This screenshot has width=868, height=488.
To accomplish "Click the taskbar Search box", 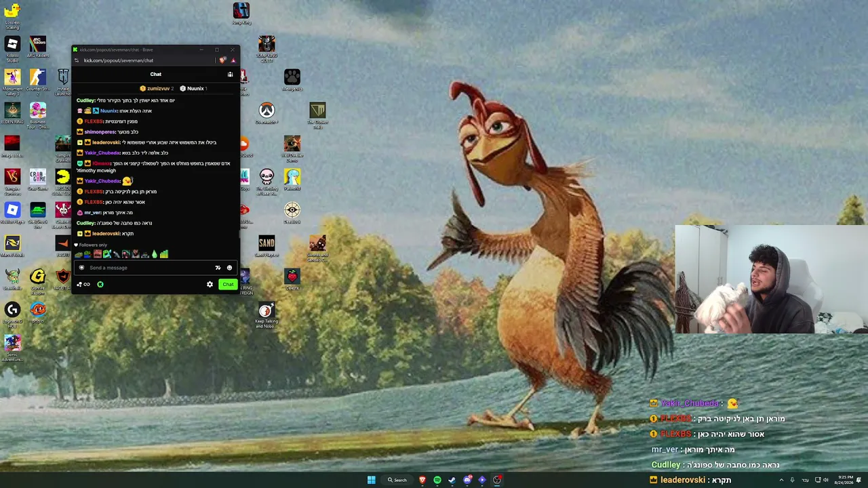I will tap(397, 480).
